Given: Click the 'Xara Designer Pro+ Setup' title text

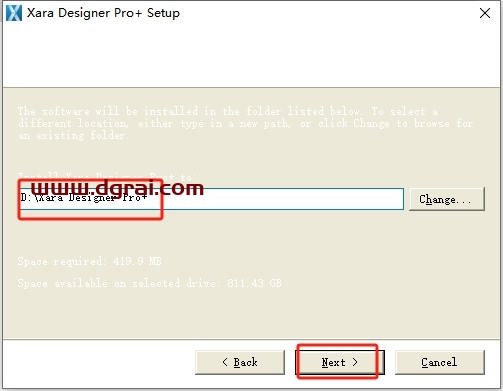Looking at the screenshot, I should coord(103,13).
